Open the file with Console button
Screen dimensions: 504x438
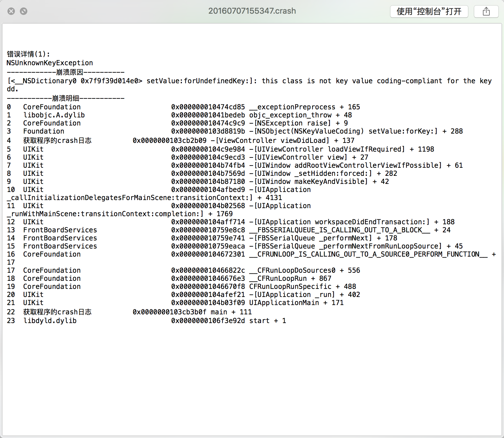[x=429, y=11]
